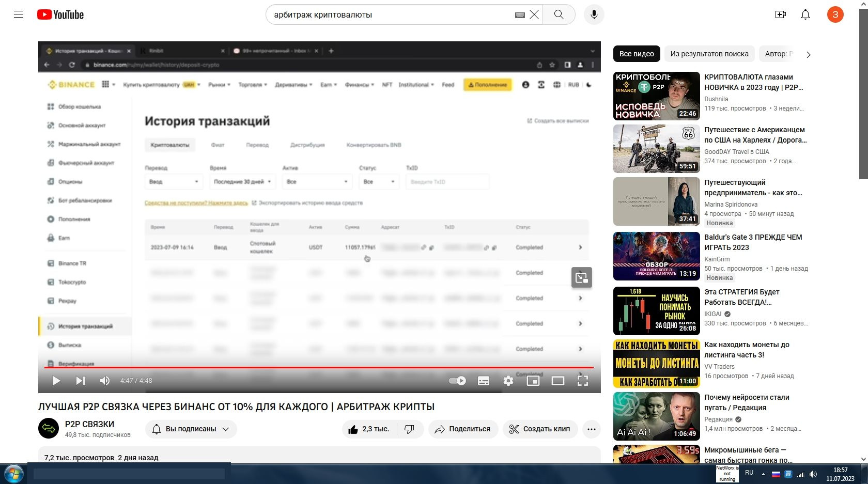Show hidden tray icons arrow
868x484 pixels.
(763, 474)
